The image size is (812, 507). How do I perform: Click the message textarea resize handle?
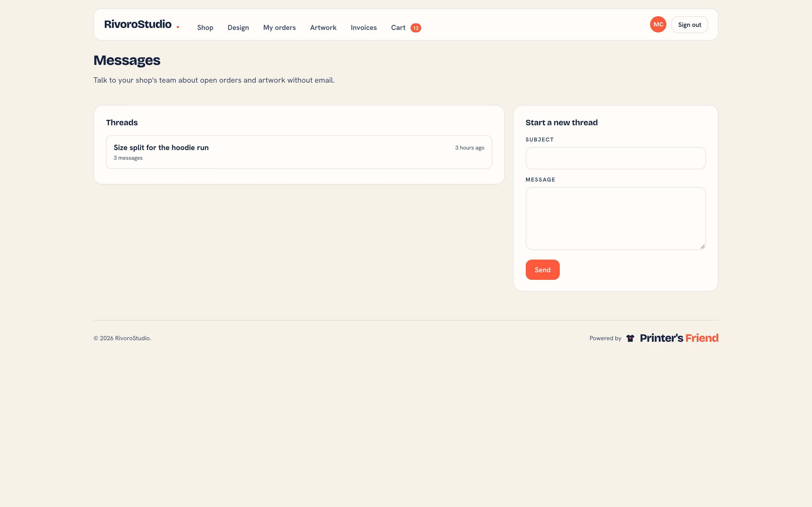(x=702, y=246)
